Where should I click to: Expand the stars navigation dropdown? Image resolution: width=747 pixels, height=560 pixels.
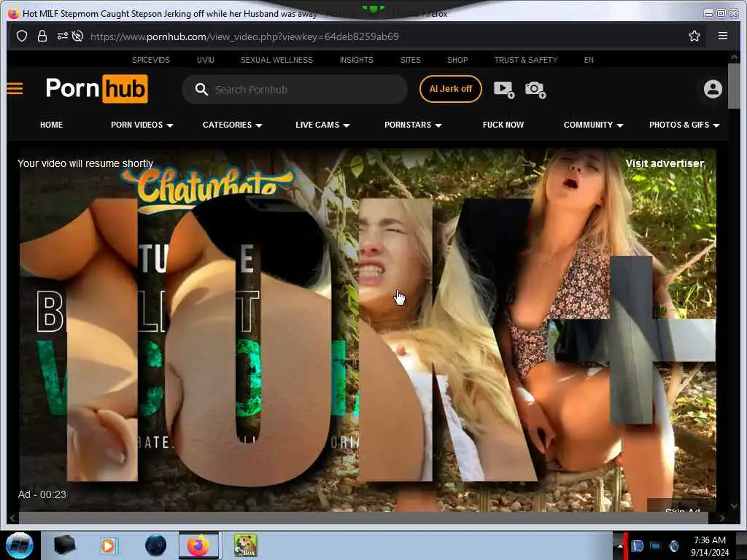click(413, 125)
